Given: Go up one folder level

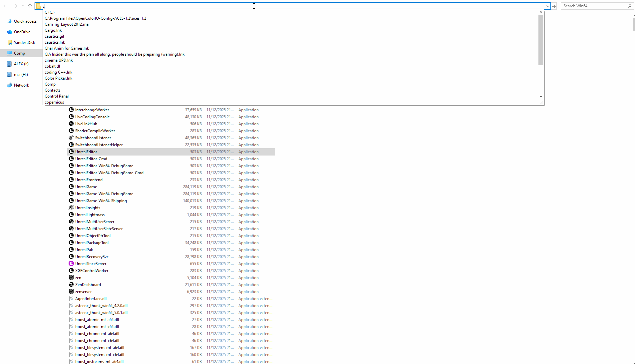Looking at the screenshot, I should (30, 6).
